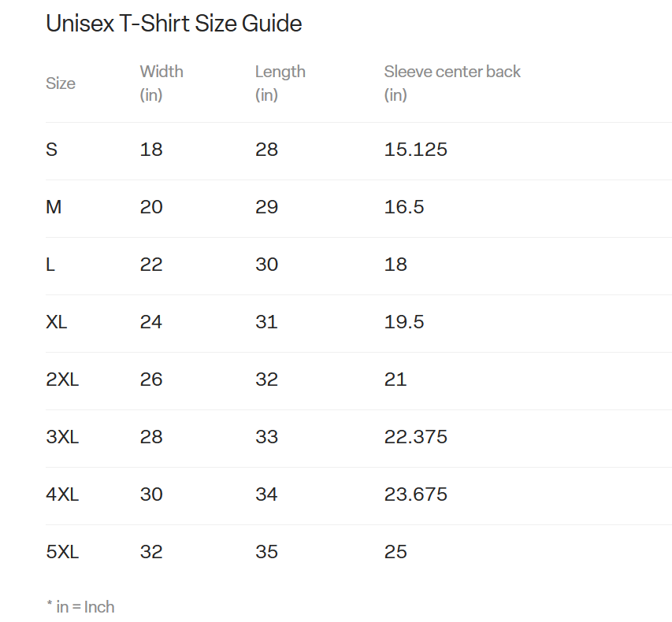Click the 16.5 sleeve measurement cell

[404, 207]
